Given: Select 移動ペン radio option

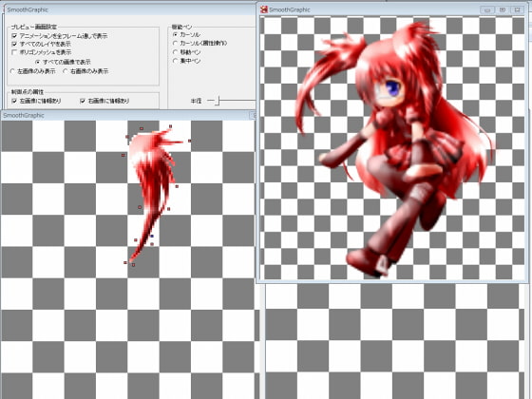Looking at the screenshot, I should point(175,52).
